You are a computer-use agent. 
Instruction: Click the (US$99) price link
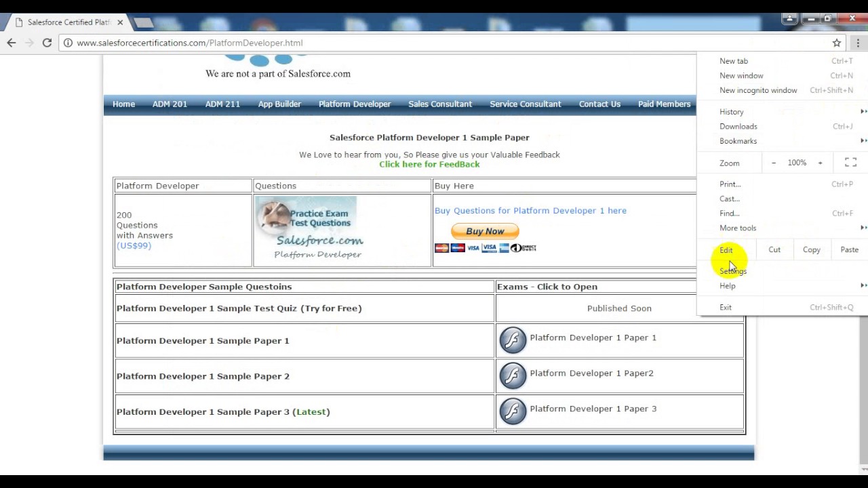[x=134, y=245]
